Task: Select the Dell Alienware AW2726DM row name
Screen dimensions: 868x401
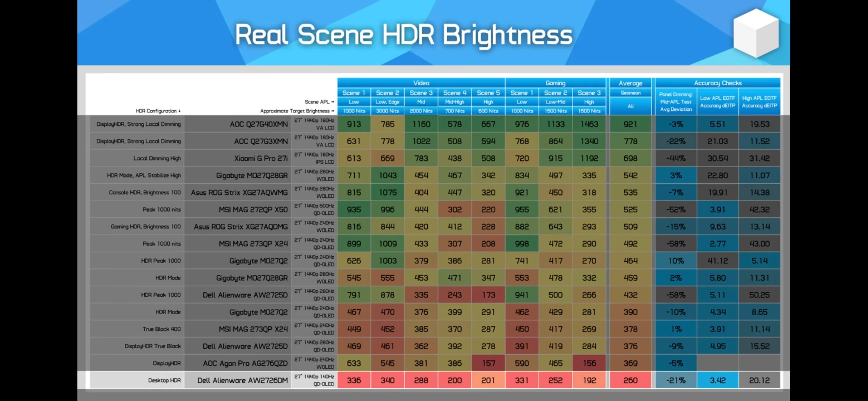Action: point(242,380)
